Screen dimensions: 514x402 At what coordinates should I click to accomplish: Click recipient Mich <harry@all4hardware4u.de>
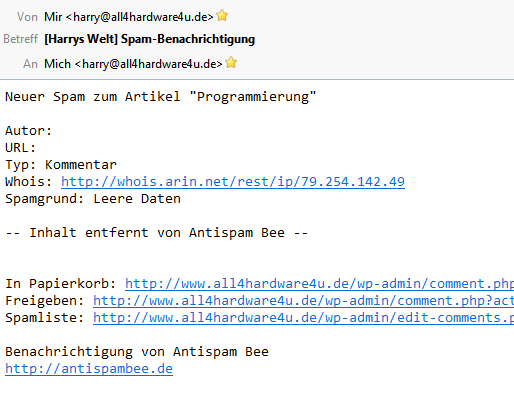[133, 64]
